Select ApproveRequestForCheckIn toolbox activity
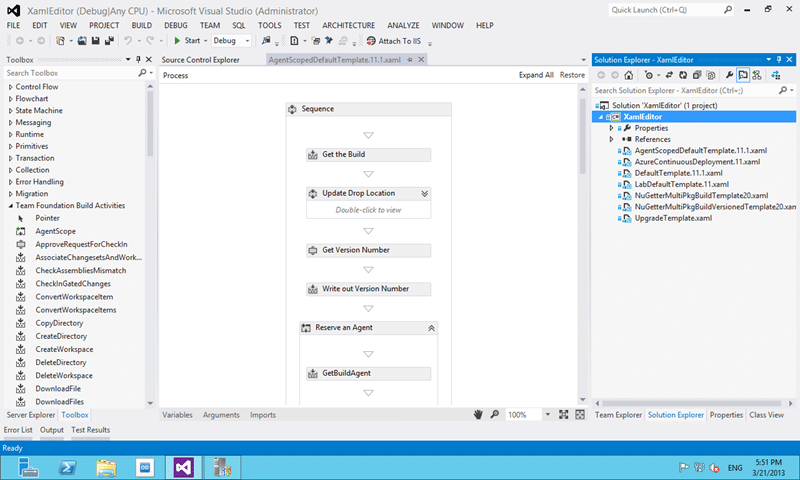Viewport: 800px width, 480px height. click(x=81, y=244)
